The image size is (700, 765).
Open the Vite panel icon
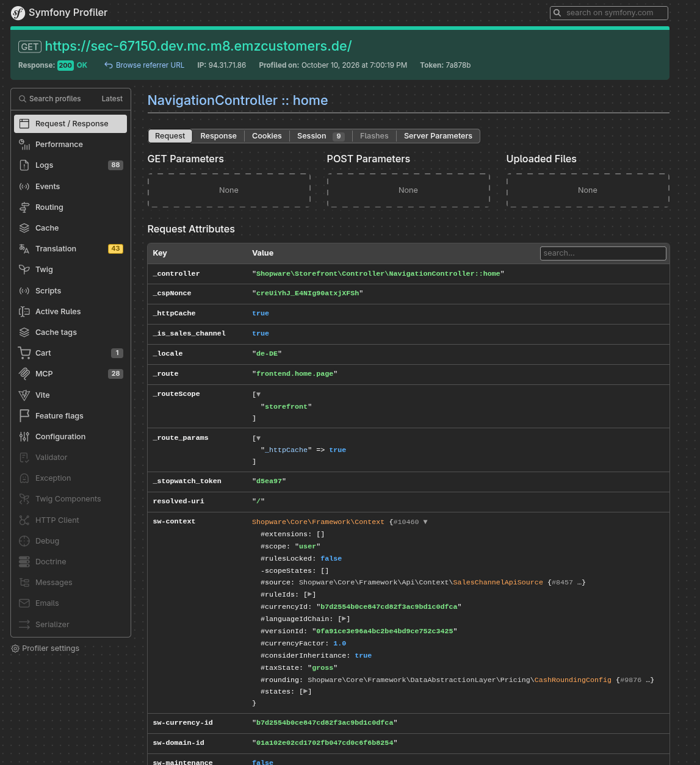tap(24, 395)
